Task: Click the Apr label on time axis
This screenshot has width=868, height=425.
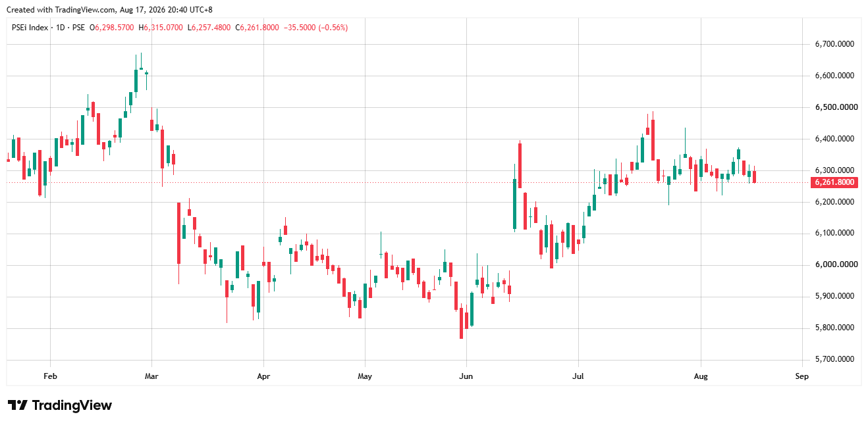Action: point(263,377)
